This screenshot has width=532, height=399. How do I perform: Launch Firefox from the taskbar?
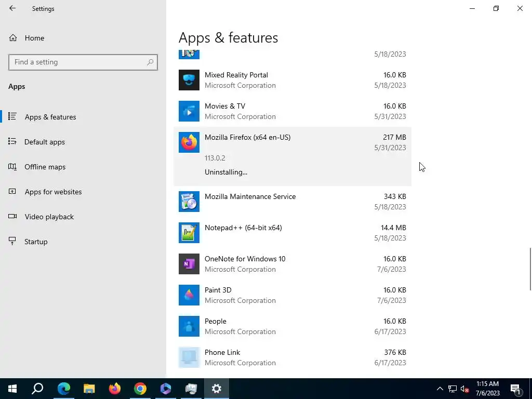click(115, 389)
